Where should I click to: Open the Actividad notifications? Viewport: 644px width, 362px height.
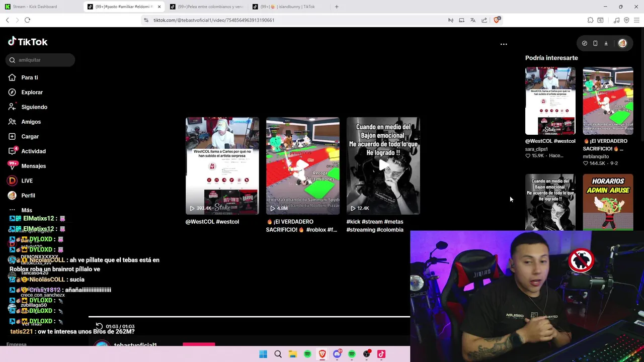27,151
